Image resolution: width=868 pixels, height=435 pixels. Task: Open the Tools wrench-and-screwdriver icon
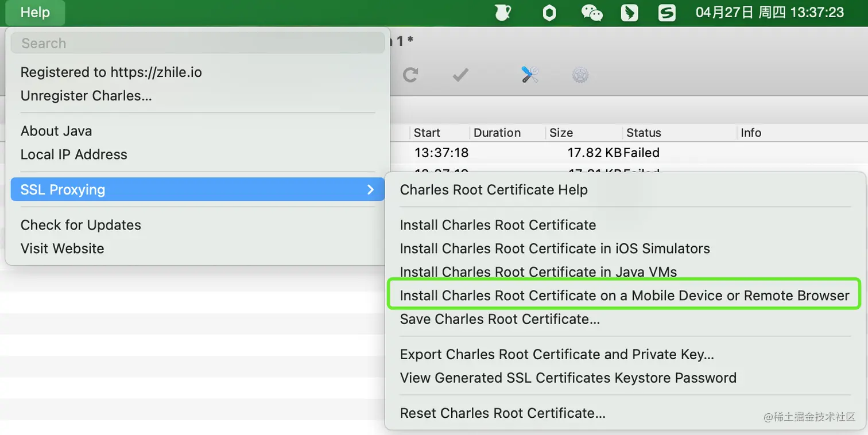coord(530,75)
